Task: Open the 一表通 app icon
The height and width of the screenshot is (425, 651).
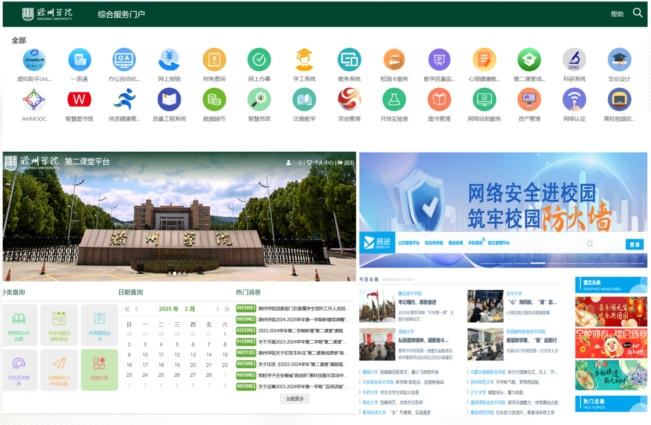Action: pyautogui.click(x=79, y=59)
